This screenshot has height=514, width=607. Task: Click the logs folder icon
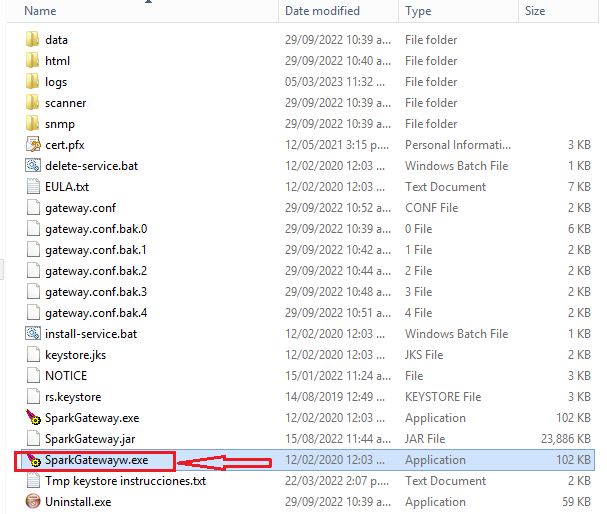33,82
